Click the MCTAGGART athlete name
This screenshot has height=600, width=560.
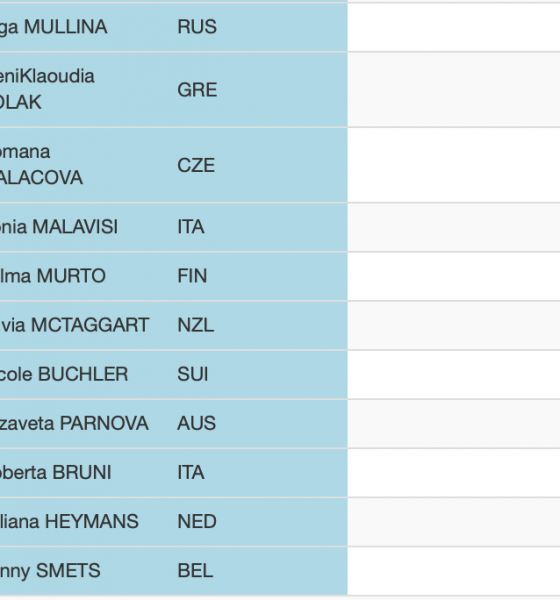tap(74, 325)
